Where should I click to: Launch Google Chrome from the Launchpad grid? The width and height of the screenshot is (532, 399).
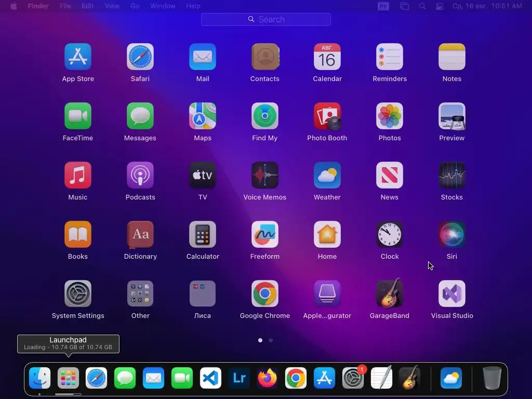(x=265, y=294)
